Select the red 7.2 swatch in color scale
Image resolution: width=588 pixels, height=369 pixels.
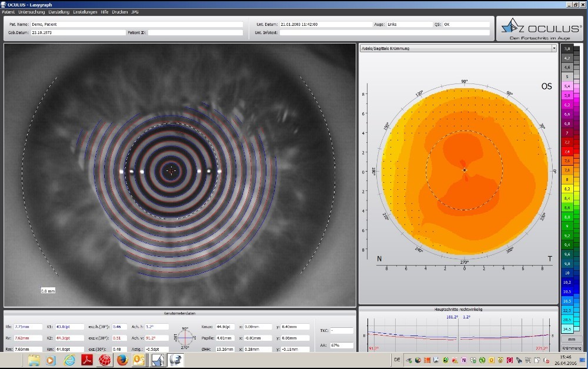coord(567,142)
